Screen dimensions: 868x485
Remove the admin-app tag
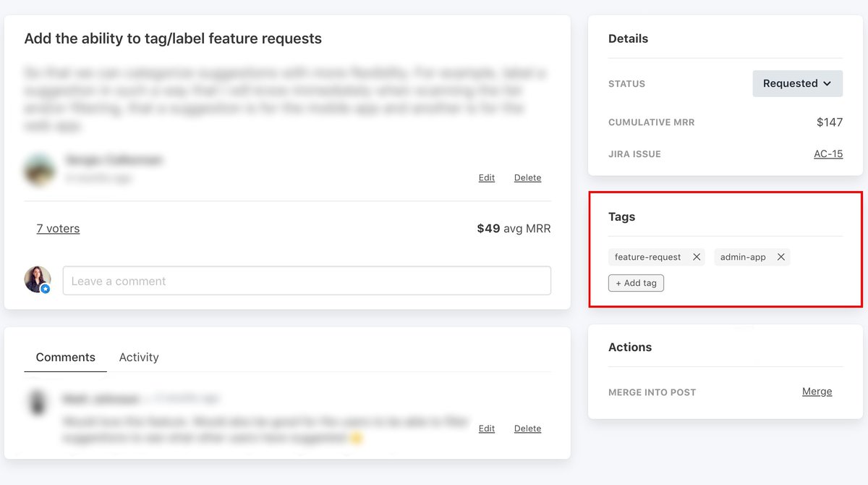click(781, 257)
